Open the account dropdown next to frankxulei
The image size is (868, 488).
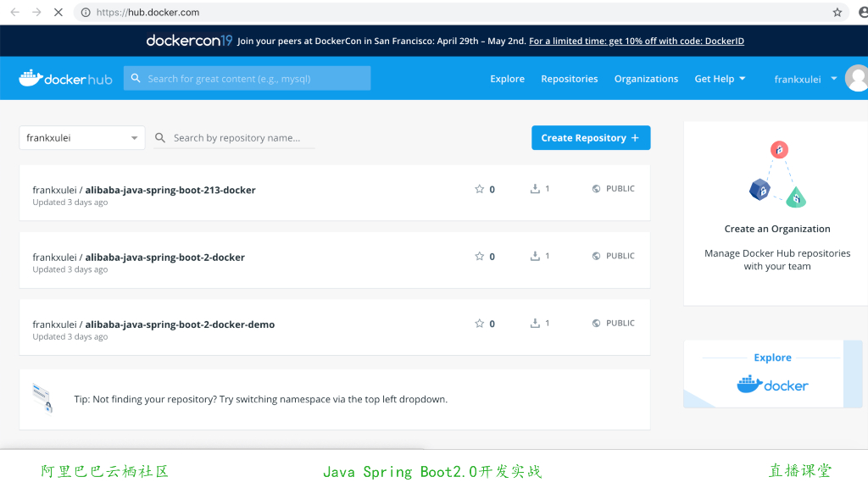click(x=833, y=78)
